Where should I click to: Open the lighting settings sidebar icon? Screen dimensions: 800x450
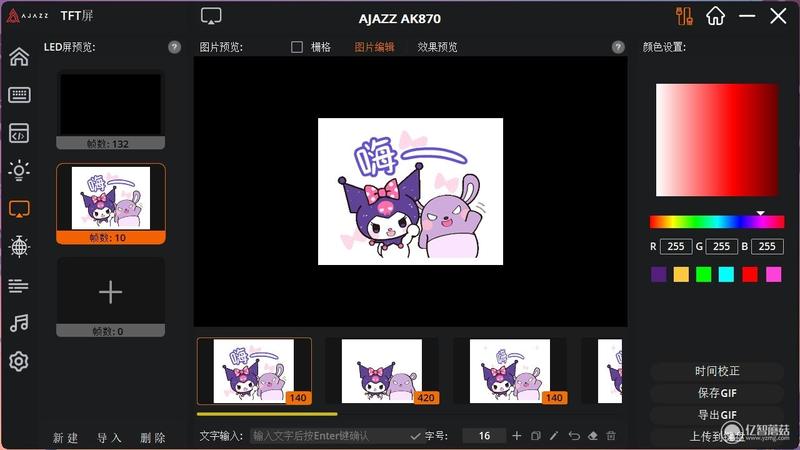[19, 170]
